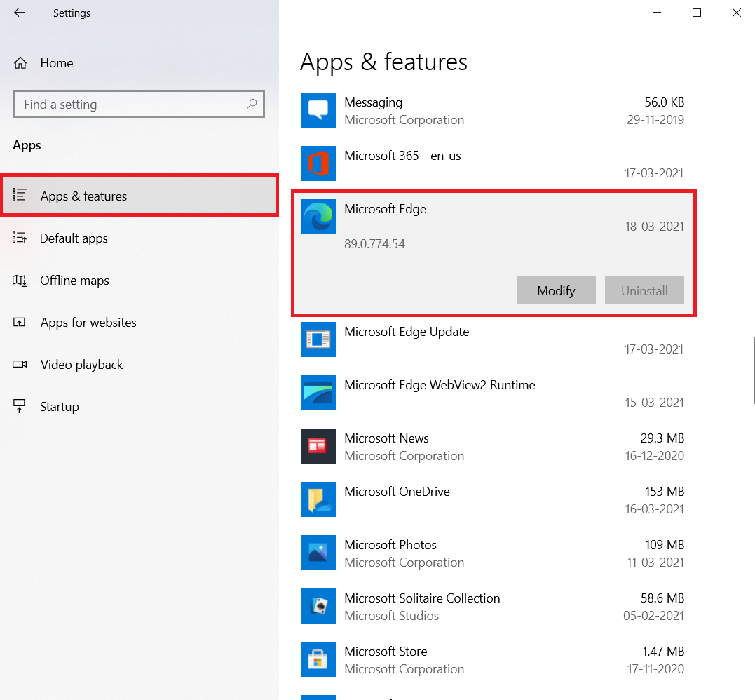Open the Home settings page
The height and width of the screenshot is (700, 755).
140,63
